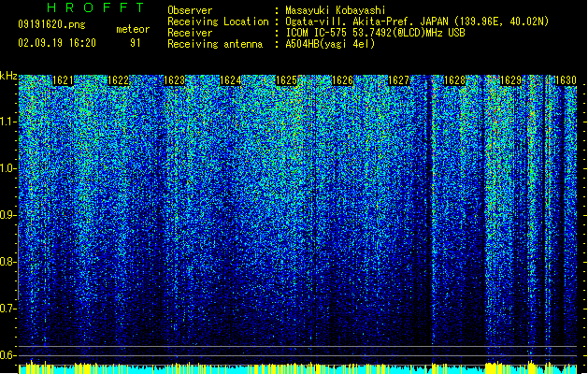Click the 1.1 kHz axis label
Screen dimensions: 588x374
(x=8, y=122)
